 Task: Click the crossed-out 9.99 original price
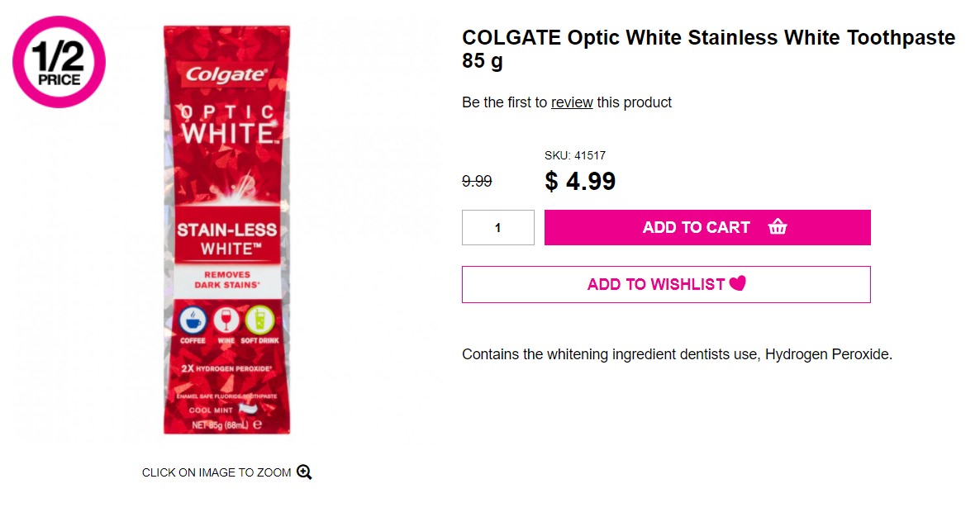(477, 181)
